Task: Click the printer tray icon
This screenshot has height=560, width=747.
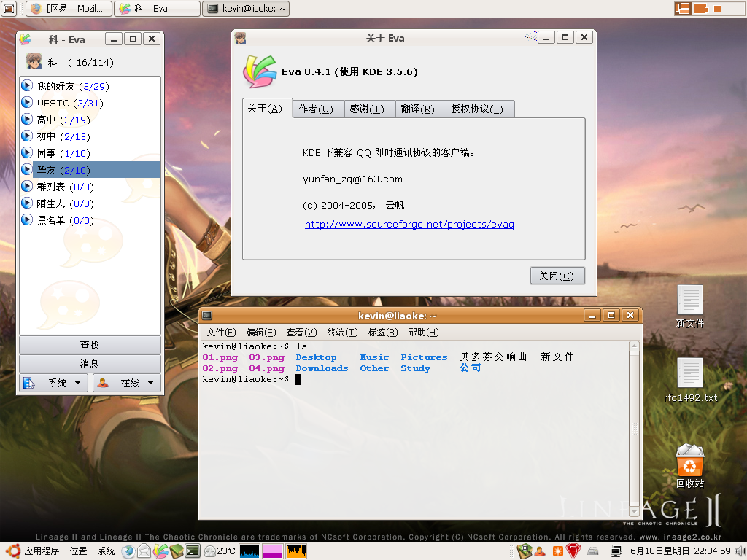Action: [x=592, y=551]
